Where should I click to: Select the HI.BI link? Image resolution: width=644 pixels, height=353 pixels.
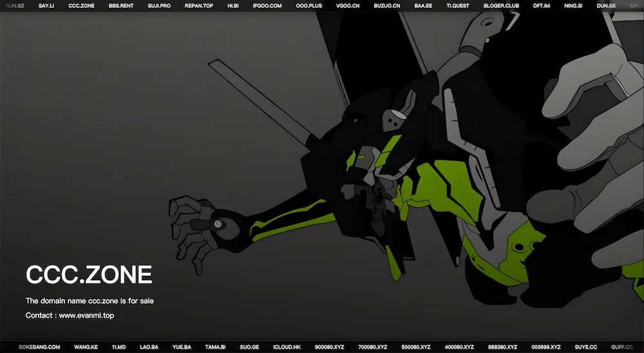pos(233,6)
